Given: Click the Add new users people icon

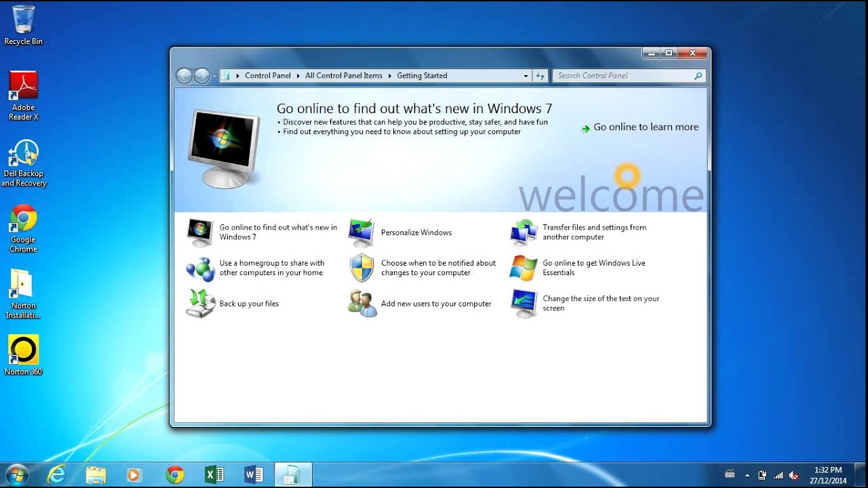Looking at the screenshot, I should 361,304.
